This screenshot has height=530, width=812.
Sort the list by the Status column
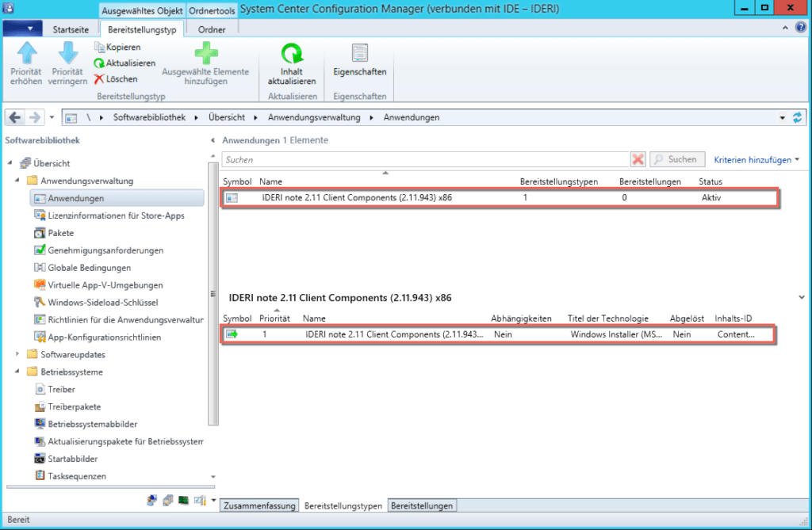(x=710, y=181)
